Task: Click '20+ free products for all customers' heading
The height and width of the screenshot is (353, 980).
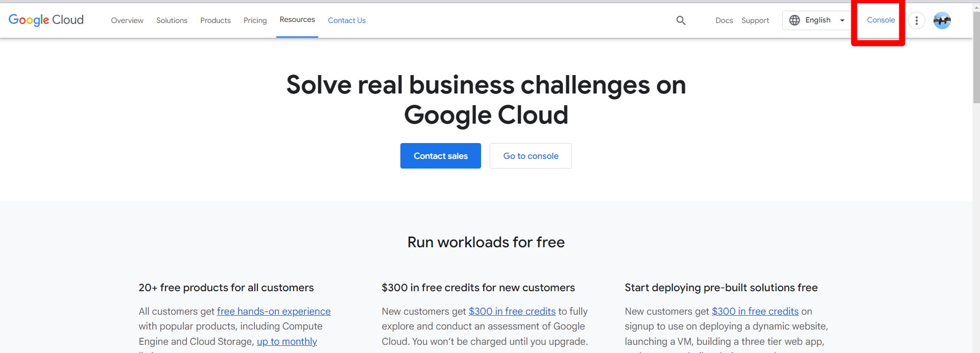Action: pos(226,288)
